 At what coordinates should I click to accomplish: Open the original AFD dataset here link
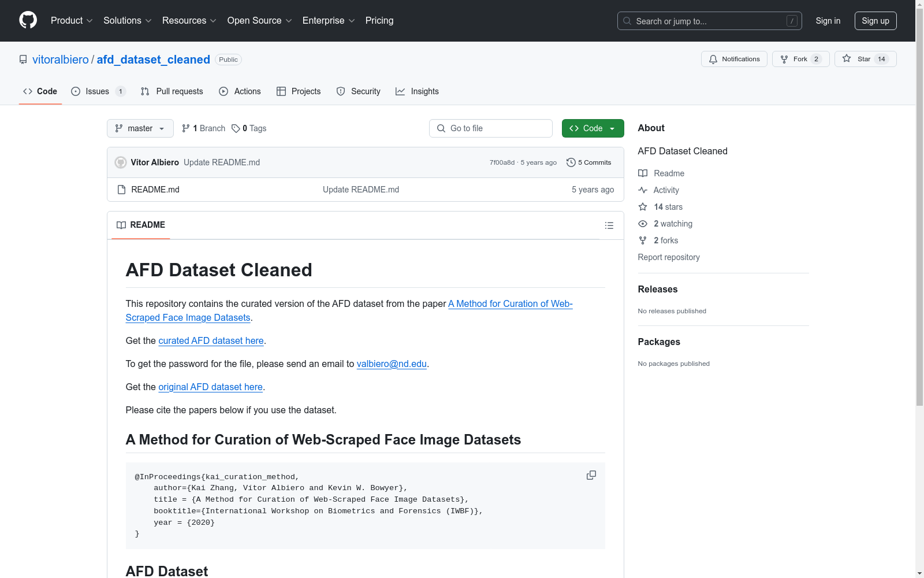coord(211,387)
